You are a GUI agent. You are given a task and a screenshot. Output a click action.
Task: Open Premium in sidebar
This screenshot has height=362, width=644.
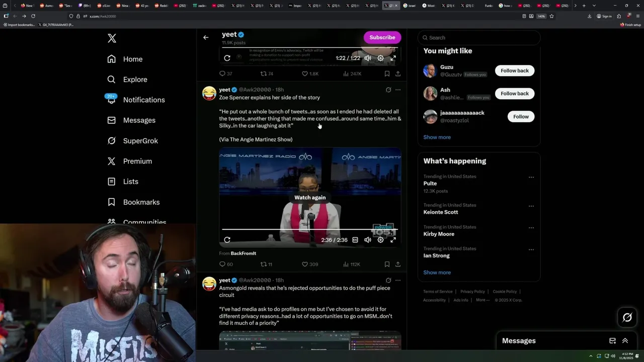click(129, 161)
